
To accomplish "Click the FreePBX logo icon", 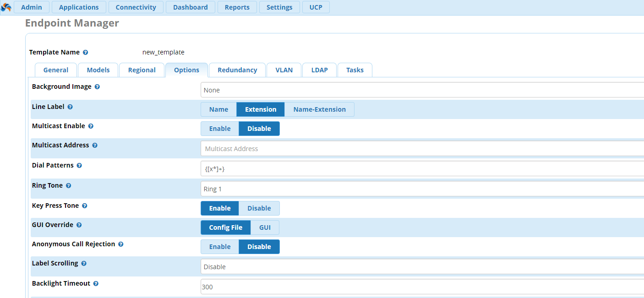I will point(6,7).
